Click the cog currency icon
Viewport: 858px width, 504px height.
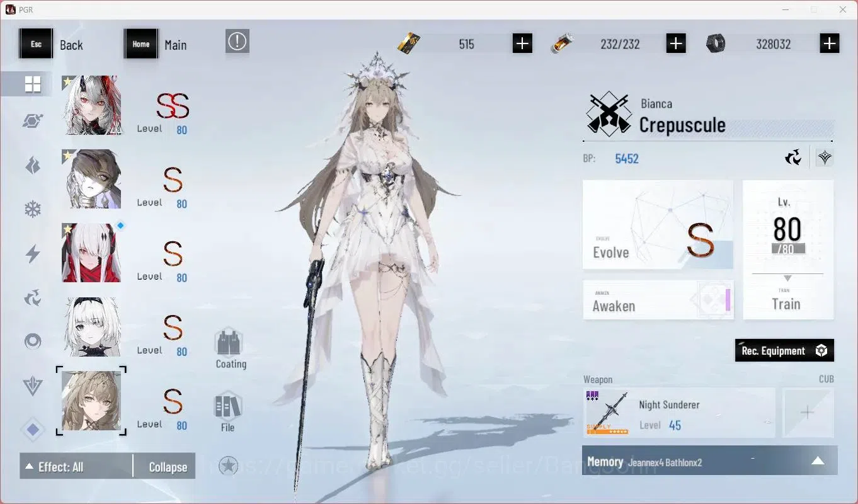[x=716, y=43]
